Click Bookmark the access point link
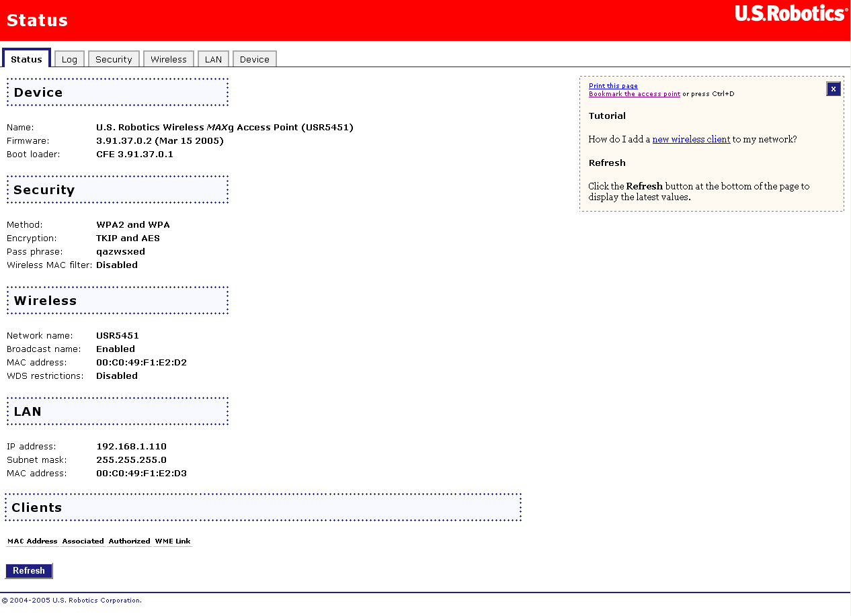This screenshot has width=851, height=616. click(635, 94)
